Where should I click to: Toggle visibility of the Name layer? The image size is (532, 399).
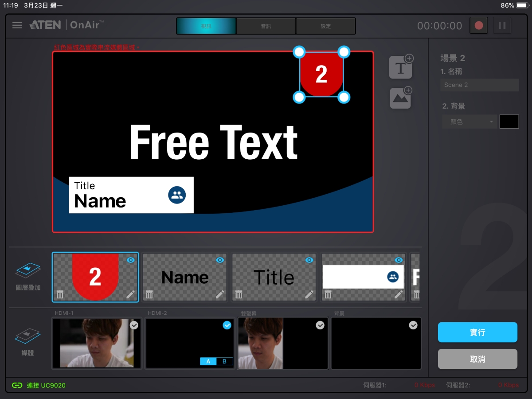click(x=220, y=260)
